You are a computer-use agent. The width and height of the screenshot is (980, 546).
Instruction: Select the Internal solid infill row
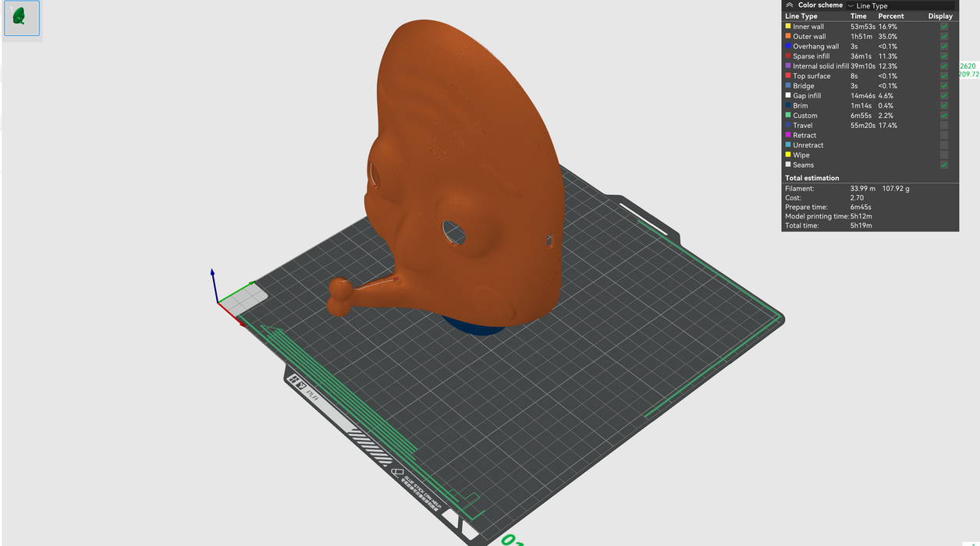point(820,66)
